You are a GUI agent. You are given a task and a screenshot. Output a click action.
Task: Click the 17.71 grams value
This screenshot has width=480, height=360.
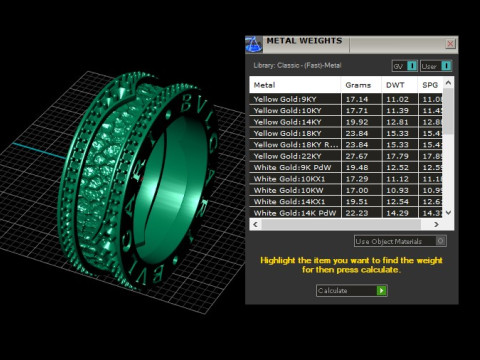357,111
